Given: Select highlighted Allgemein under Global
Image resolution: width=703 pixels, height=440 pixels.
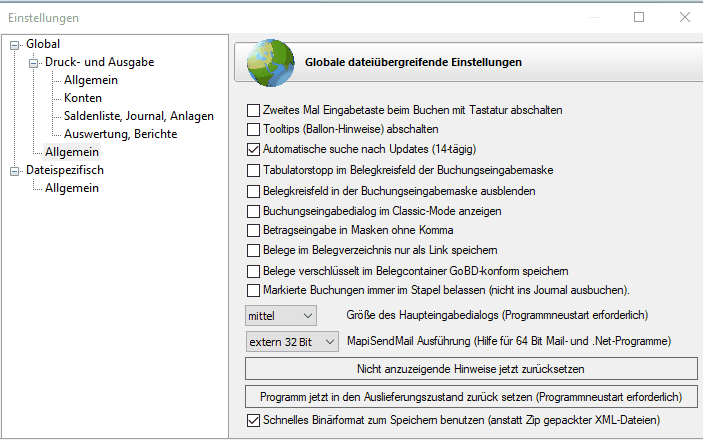Looking at the screenshot, I should click(x=72, y=152).
